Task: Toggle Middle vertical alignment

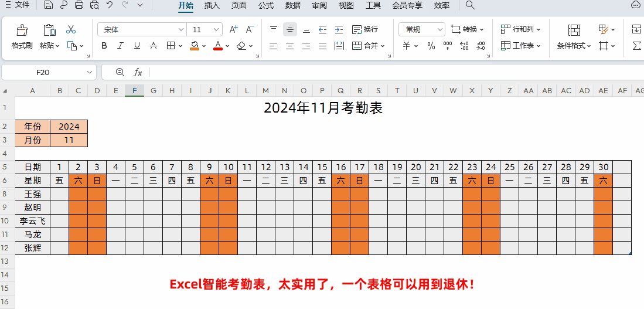Action: 290,29
